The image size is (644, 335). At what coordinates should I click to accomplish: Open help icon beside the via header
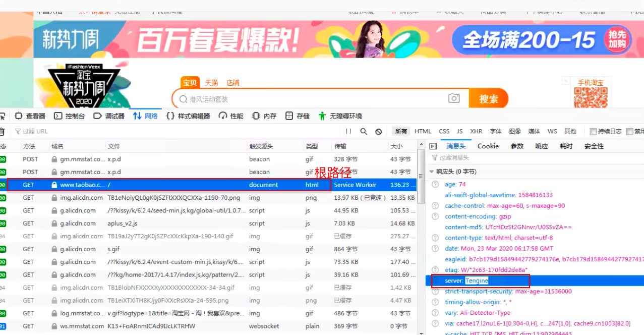(435, 323)
